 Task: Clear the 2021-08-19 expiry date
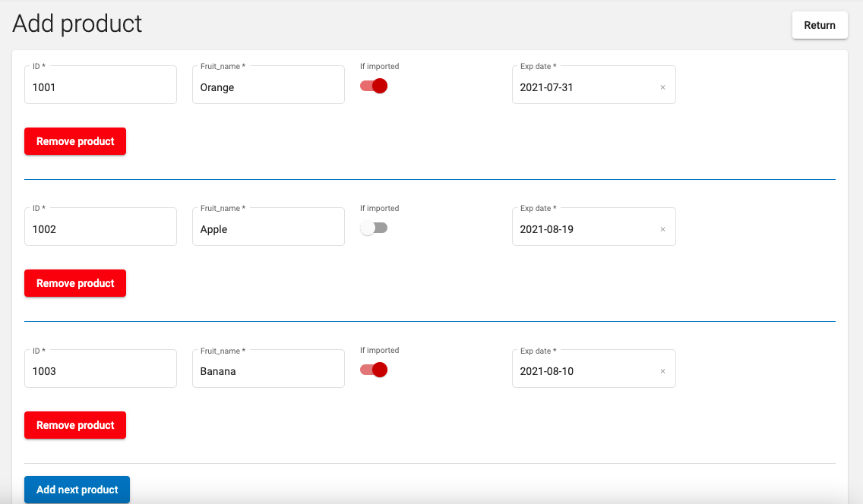(x=662, y=229)
